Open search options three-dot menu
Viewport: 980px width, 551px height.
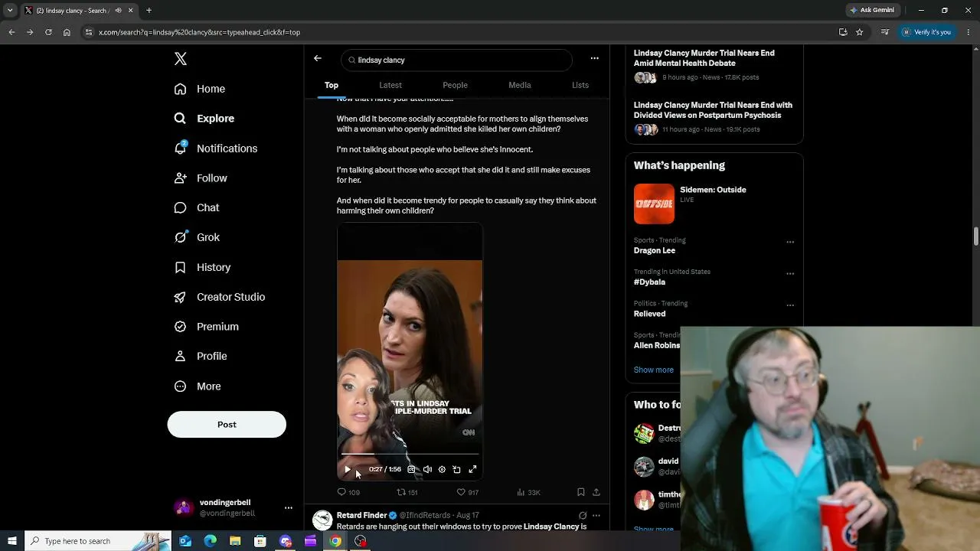click(x=594, y=58)
